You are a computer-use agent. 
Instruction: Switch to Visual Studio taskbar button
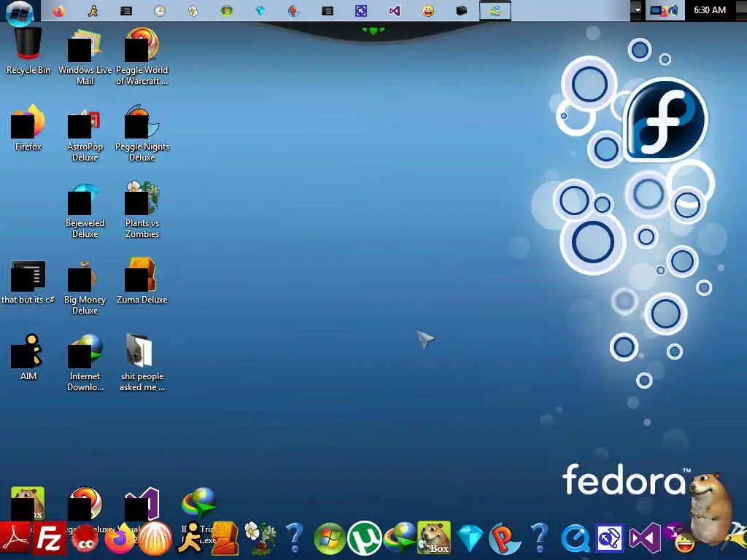click(x=395, y=11)
